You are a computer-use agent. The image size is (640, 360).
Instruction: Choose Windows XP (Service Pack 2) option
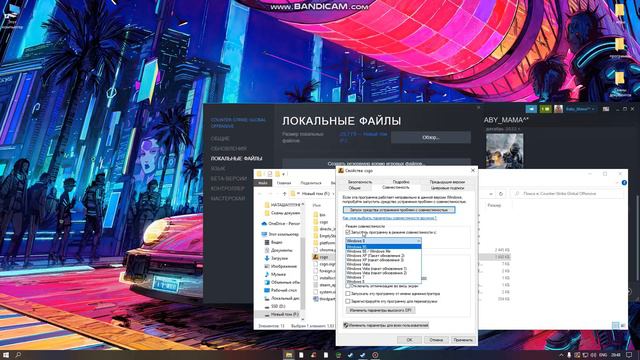point(383,256)
